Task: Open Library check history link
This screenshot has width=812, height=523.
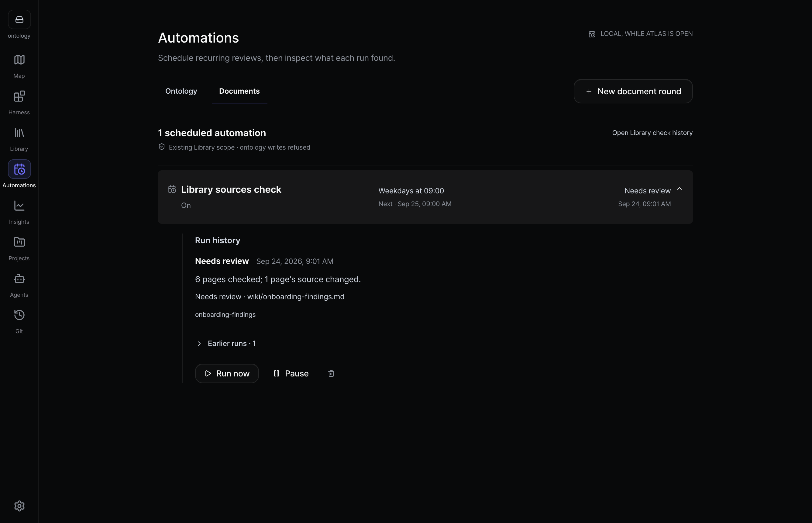Action: tap(652, 133)
